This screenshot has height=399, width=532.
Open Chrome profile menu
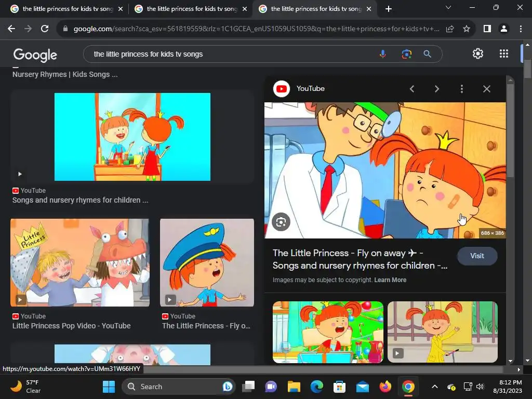pos(504,29)
